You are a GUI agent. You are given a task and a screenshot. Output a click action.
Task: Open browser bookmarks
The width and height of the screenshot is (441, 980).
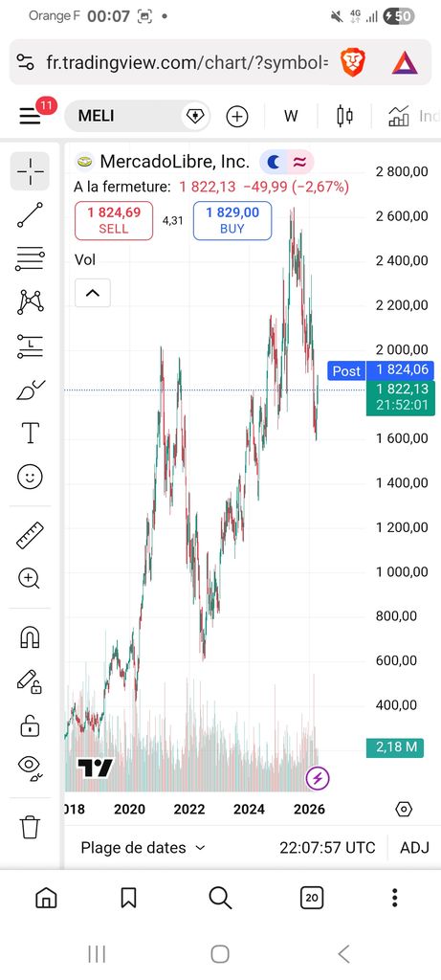pos(128,899)
